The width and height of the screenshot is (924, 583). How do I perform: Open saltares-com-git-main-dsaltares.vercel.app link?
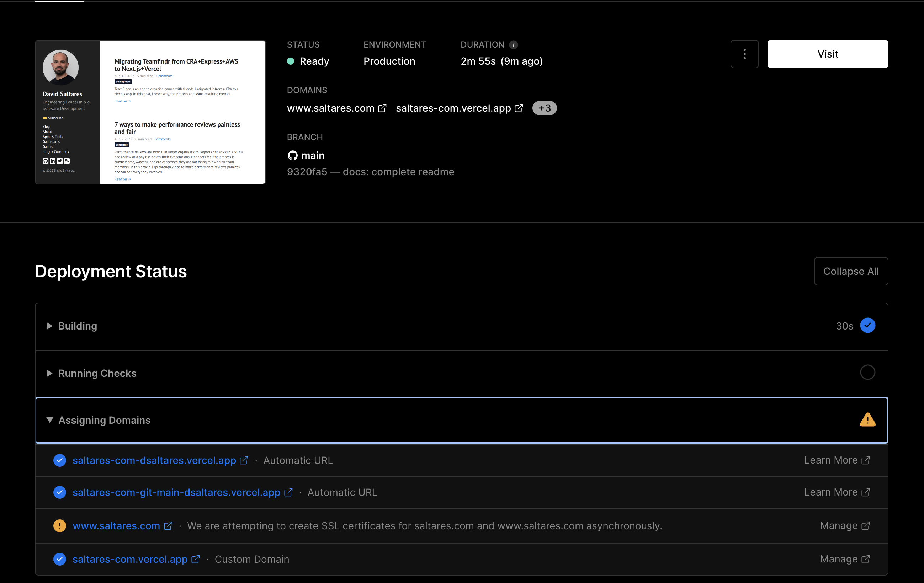(176, 492)
